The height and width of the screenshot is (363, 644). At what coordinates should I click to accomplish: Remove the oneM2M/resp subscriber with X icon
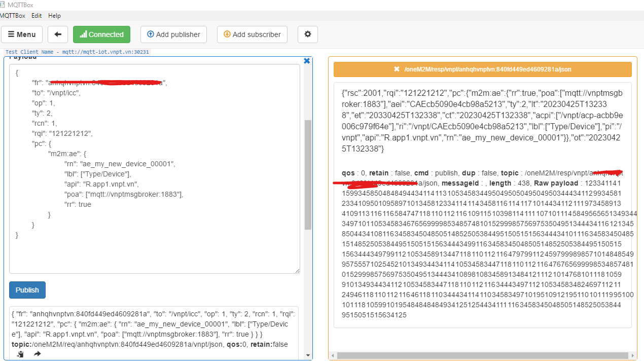click(x=397, y=69)
